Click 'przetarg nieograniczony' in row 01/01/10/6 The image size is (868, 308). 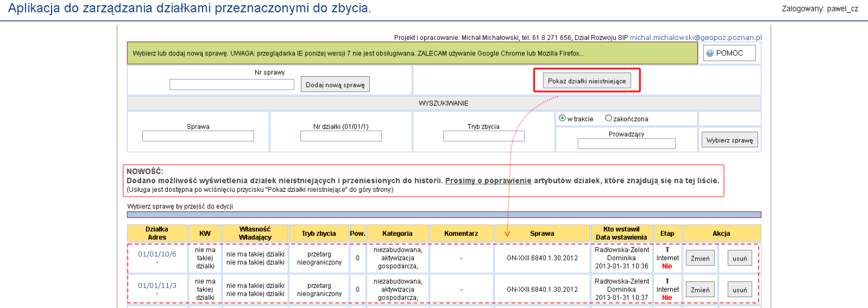pyautogui.click(x=319, y=258)
